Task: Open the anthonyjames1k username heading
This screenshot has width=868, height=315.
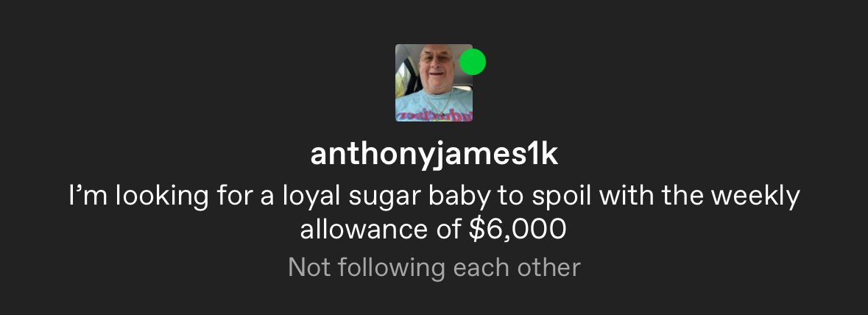Action: click(x=434, y=155)
